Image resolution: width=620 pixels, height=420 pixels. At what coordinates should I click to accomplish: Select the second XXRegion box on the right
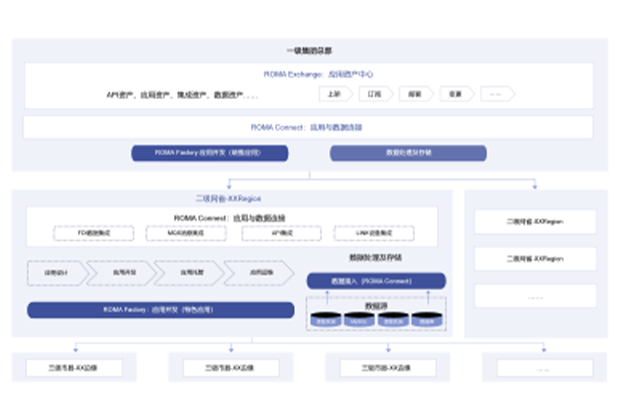click(535, 259)
